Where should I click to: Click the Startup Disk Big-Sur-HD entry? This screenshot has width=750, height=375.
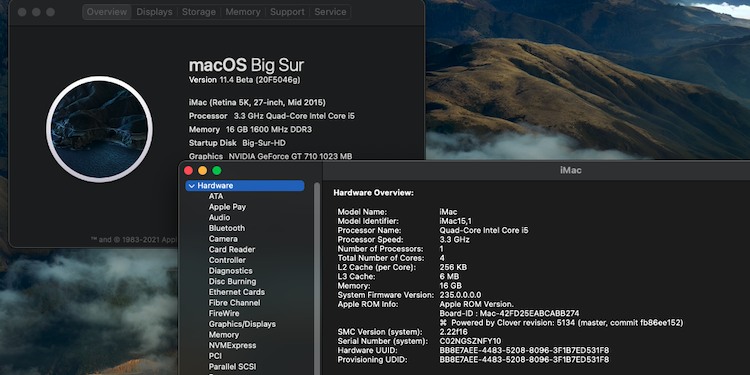coord(237,143)
